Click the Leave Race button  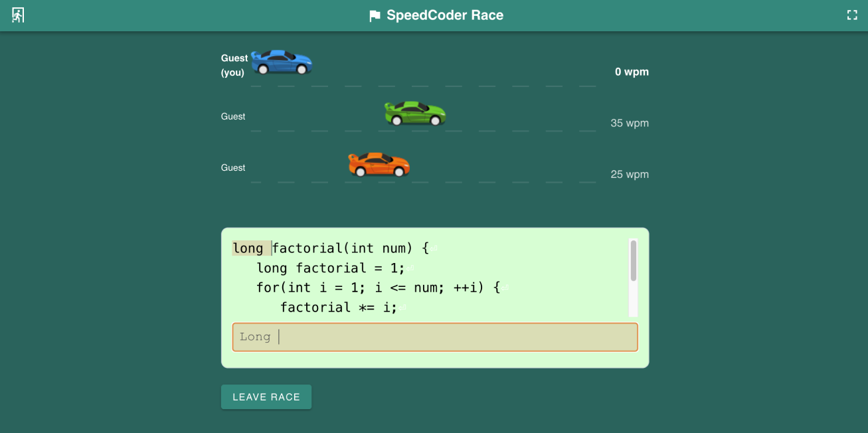[x=266, y=397]
